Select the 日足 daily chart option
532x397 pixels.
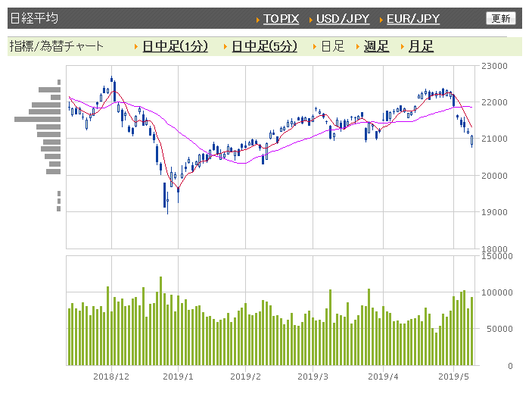coord(332,46)
